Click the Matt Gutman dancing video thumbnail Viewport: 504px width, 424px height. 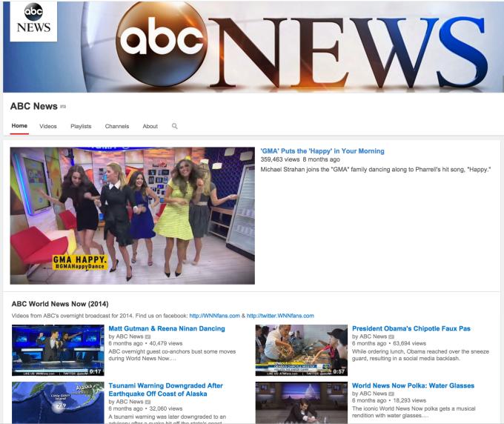point(58,350)
